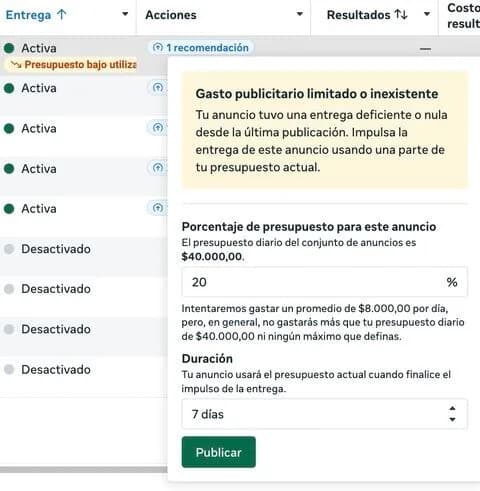
Task: Click the green dot of fifth Activa row
Action: click(x=9, y=209)
